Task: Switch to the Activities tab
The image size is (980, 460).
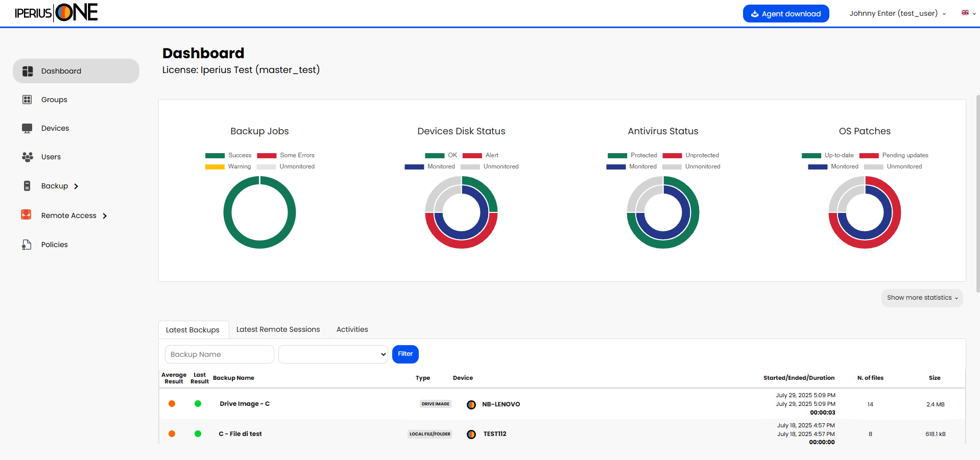Action: click(352, 329)
